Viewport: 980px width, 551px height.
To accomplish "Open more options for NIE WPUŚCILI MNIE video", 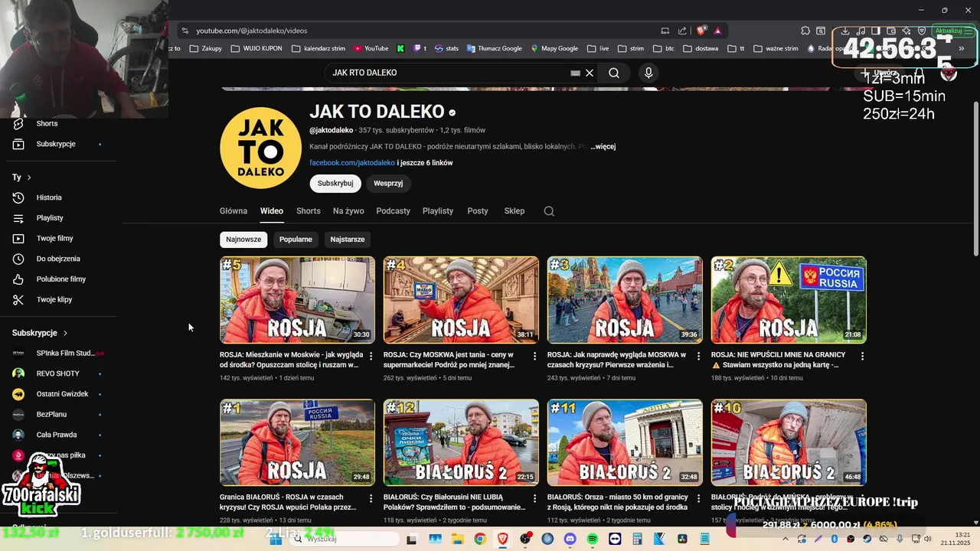I will tap(863, 357).
